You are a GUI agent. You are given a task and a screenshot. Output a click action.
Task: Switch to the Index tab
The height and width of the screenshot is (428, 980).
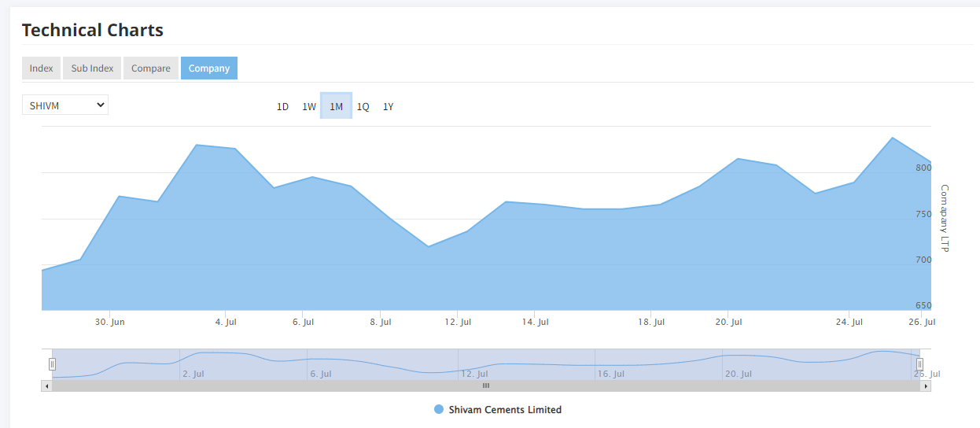pos(41,68)
